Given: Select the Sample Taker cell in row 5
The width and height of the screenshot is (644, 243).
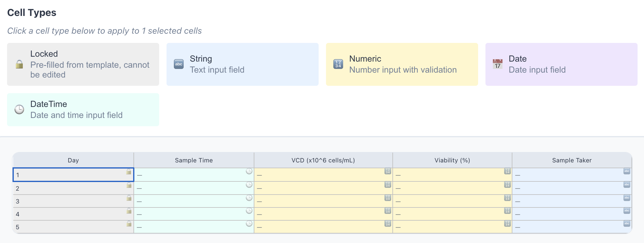Looking at the screenshot, I should [x=572, y=227].
